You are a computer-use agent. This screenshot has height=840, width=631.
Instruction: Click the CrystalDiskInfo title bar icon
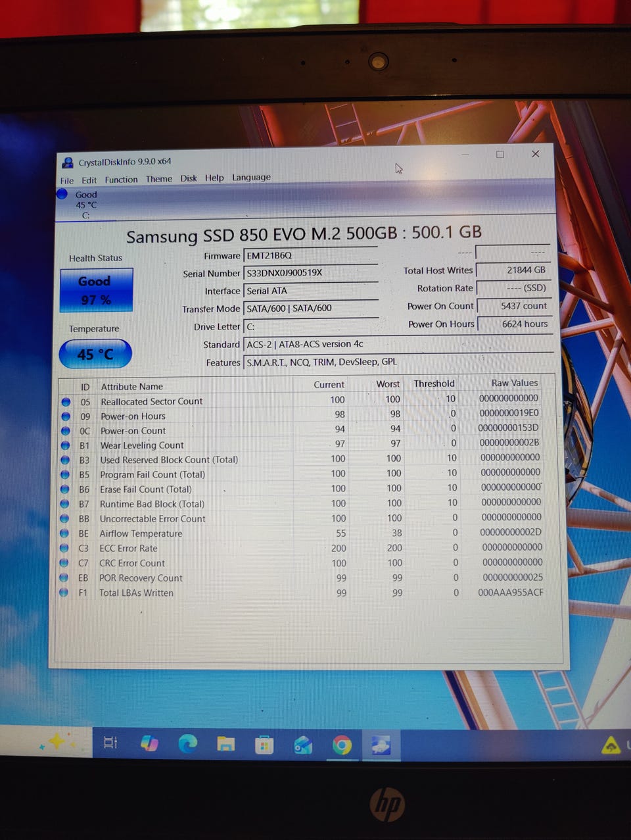pyautogui.click(x=67, y=162)
